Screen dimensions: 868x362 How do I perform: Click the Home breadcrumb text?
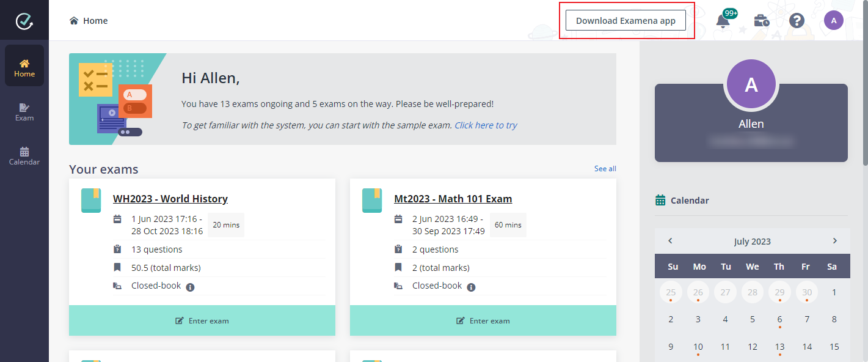click(x=95, y=21)
